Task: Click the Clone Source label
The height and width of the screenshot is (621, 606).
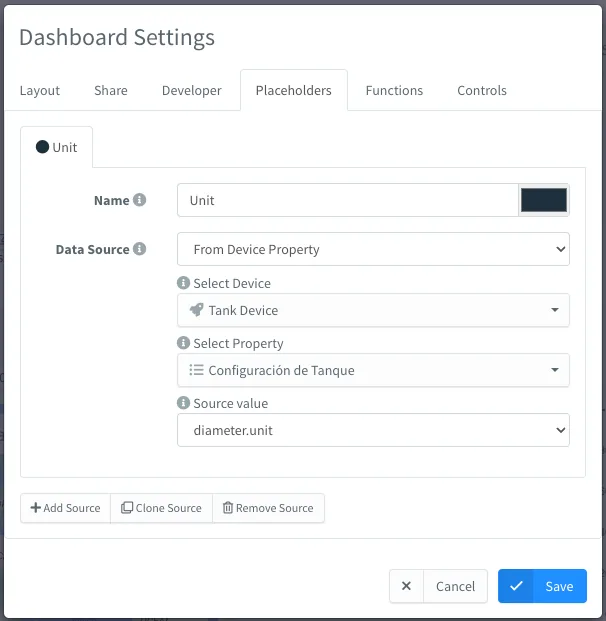Action: (x=169, y=508)
